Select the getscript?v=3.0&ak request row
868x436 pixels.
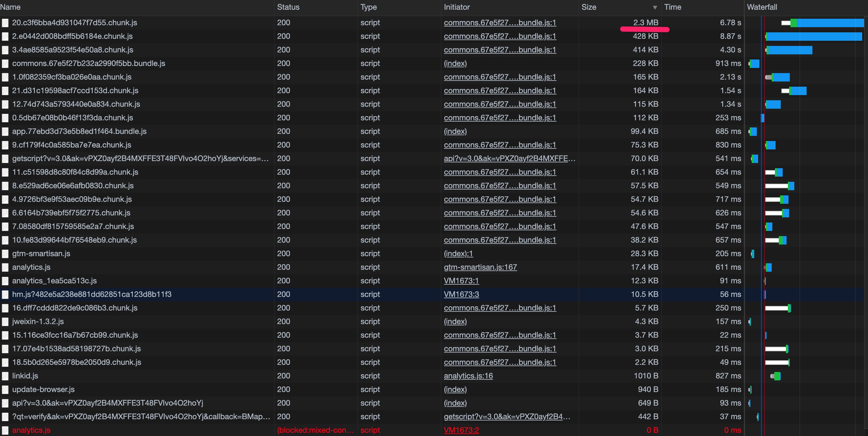point(140,158)
